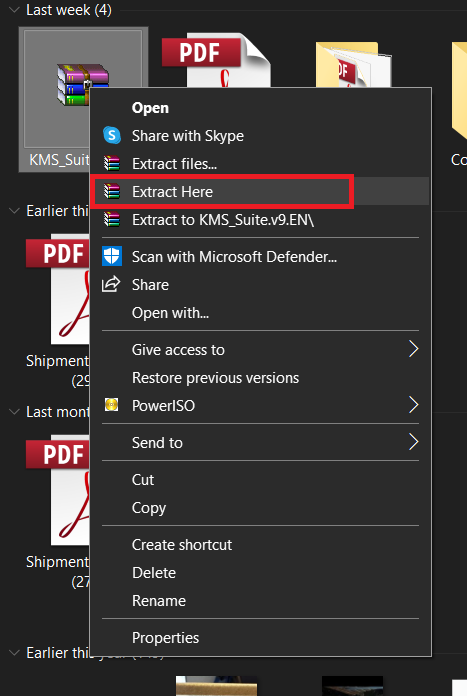The width and height of the screenshot is (467, 696).
Task: Expand Give access to submenu arrow
Action: click(x=413, y=349)
